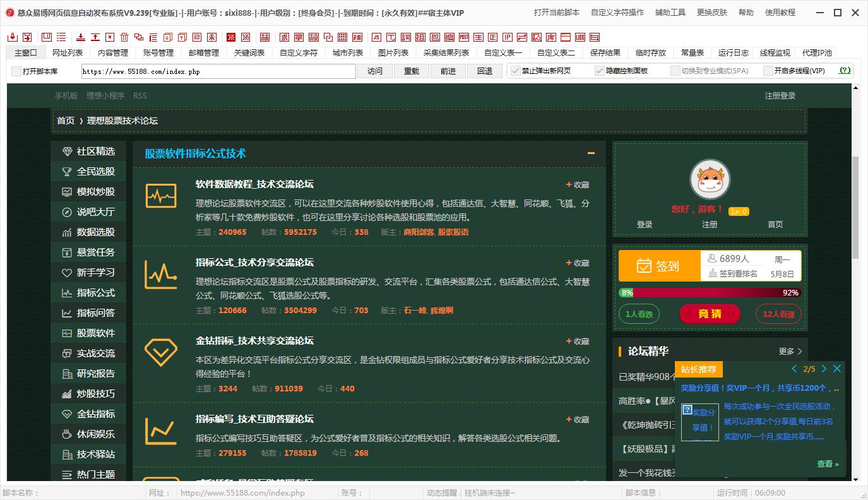Open the 账号管理 tab
Screen dimensions: 868x500
pyautogui.click(x=158, y=53)
